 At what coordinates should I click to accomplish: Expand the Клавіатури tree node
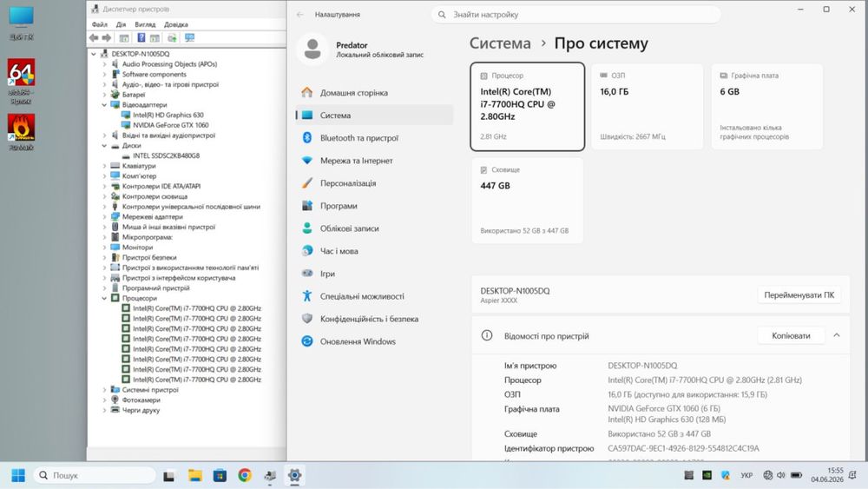coord(104,166)
